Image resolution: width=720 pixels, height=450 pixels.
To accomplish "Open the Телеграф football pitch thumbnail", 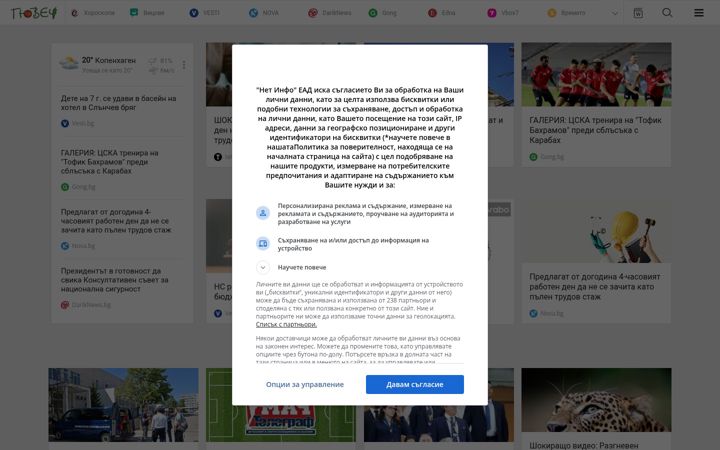I will tap(281, 405).
